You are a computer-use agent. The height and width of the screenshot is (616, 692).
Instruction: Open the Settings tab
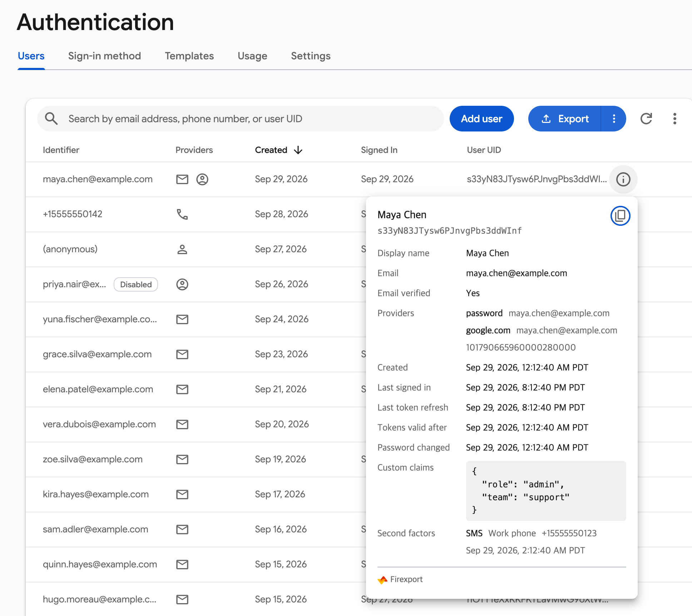tap(311, 56)
